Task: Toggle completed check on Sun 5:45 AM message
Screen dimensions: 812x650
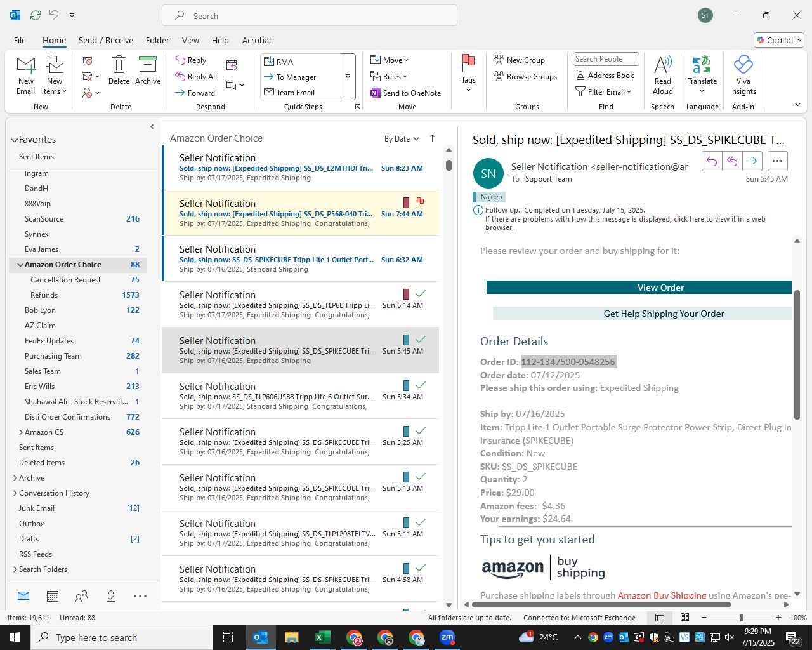Action: point(420,340)
